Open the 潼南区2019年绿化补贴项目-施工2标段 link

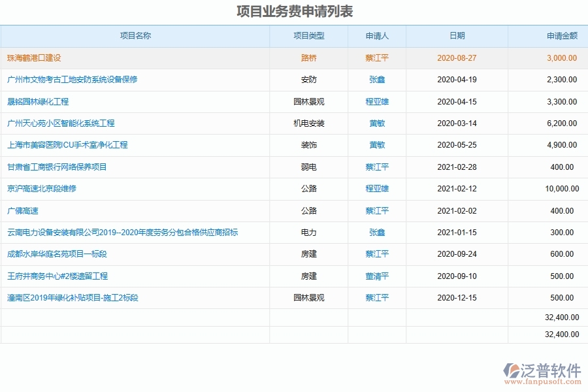72,298
